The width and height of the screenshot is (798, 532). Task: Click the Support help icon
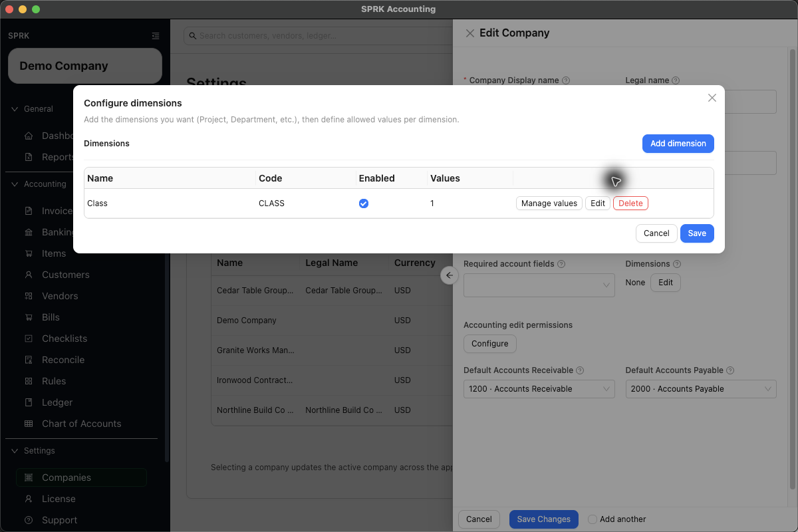(29, 520)
